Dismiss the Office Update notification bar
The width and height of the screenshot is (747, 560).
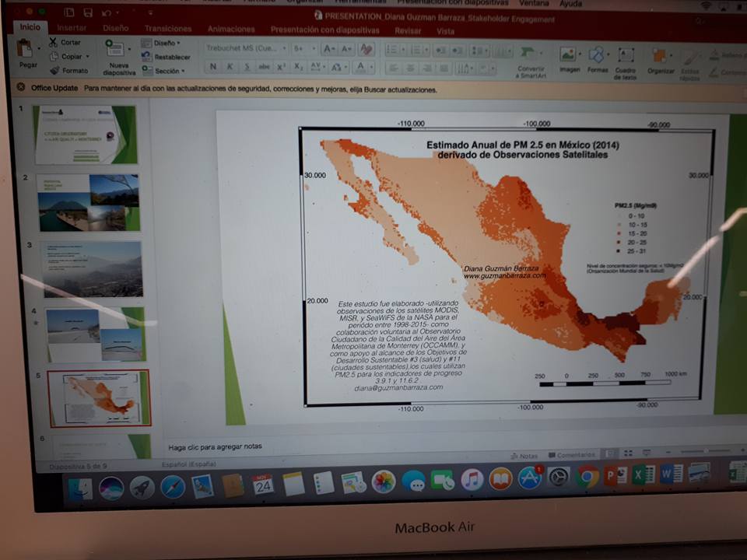21,87
